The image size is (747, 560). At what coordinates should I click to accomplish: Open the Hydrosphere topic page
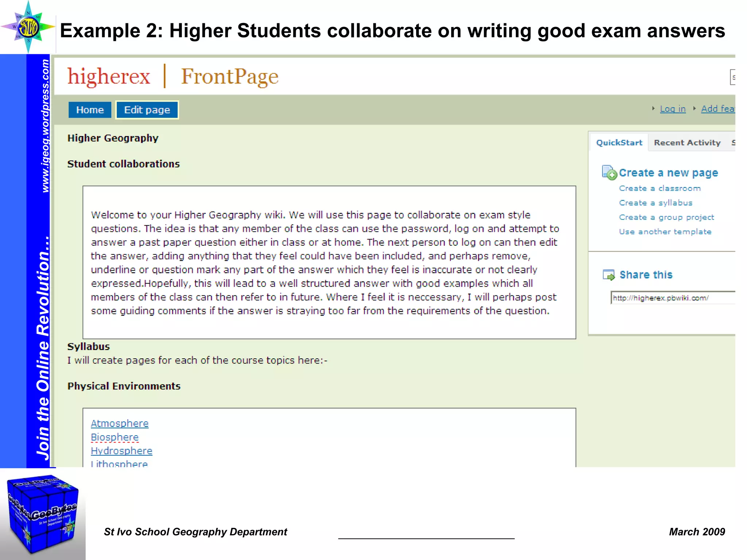121,451
